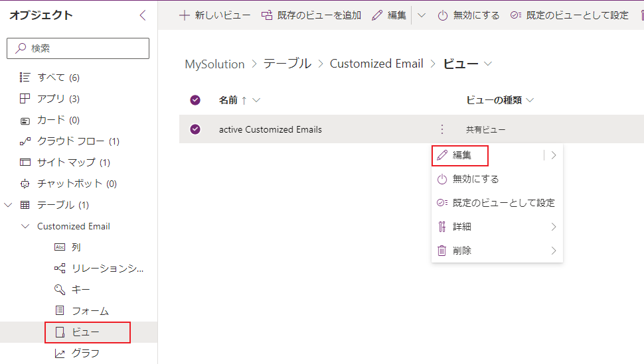Open the 名前 column dropdown chevron
644x364 pixels.
(256, 100)
